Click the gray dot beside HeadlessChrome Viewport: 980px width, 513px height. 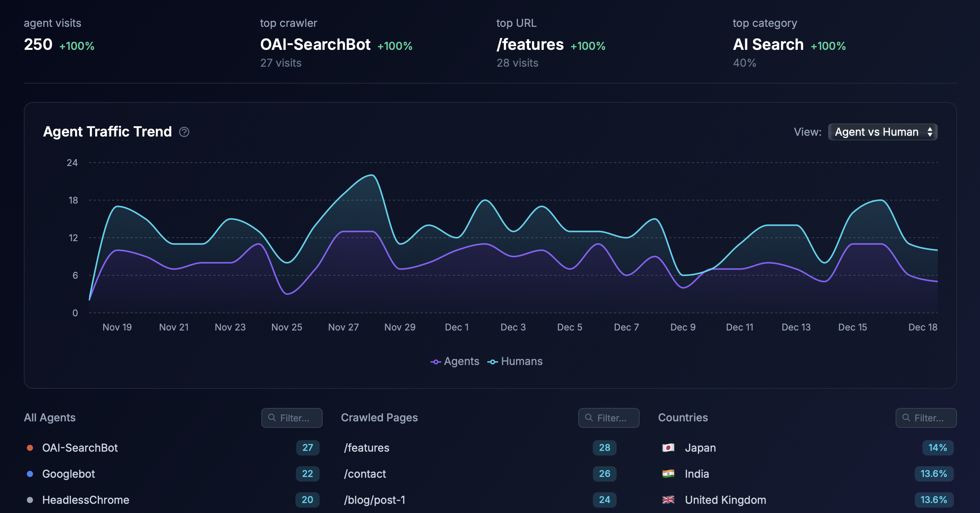tap(30, 500)
